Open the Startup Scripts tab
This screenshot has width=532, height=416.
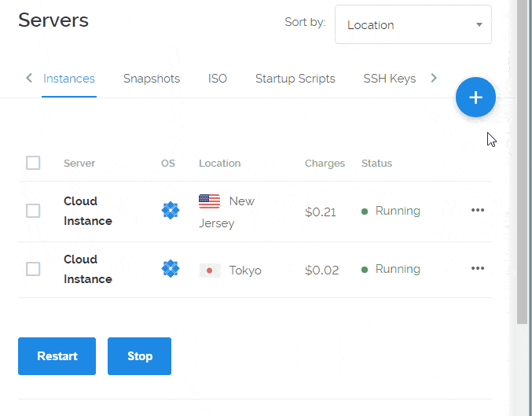pyautogui.click(x=295, y=79)
